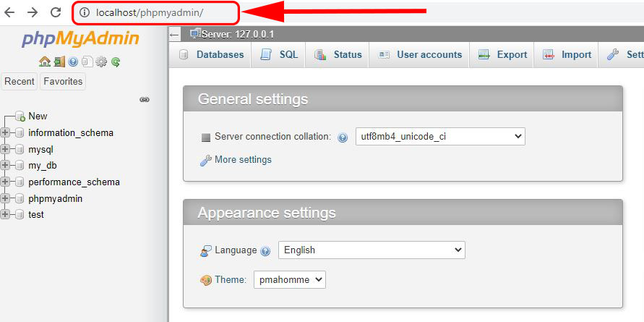Reload the navigation panel green icon
The width and height of the screenshot is (644, 322).
click(x=116, y=62)
